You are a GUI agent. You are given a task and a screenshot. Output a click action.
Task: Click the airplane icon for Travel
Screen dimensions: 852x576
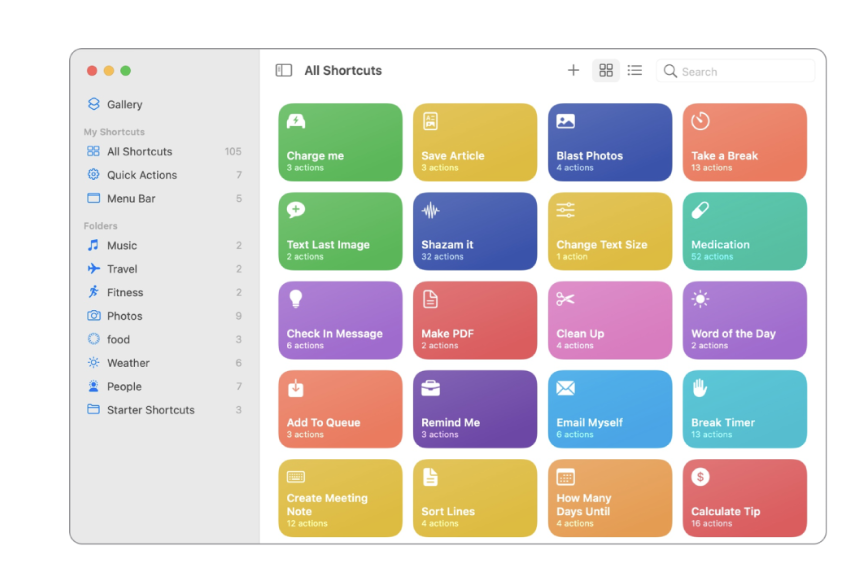(x=94, y=269)
